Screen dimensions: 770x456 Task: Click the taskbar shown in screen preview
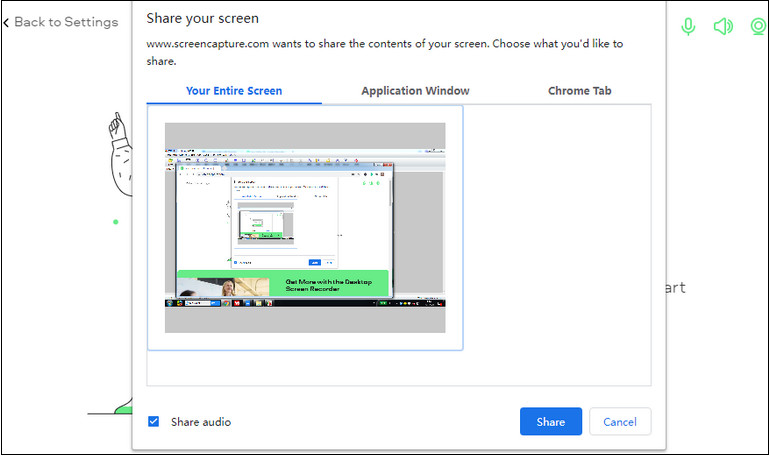305,302
